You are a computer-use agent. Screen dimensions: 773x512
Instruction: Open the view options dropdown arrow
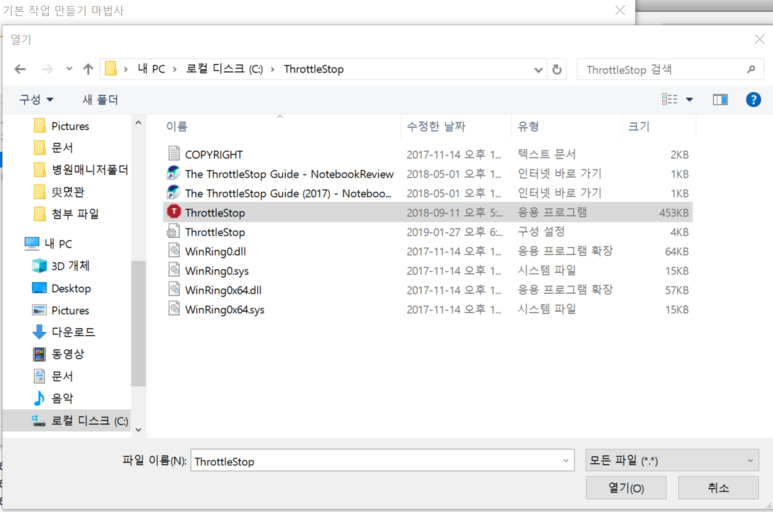point(690,100)
